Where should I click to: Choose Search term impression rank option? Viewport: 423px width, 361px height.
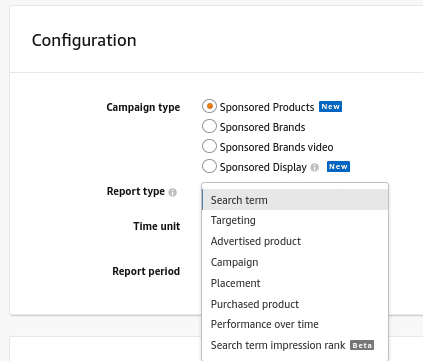tap(295, 345)
